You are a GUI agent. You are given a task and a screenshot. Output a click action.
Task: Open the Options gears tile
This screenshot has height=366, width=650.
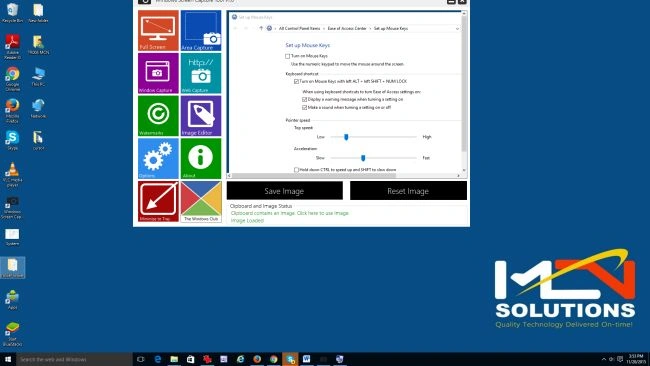(x=158, y=158)
